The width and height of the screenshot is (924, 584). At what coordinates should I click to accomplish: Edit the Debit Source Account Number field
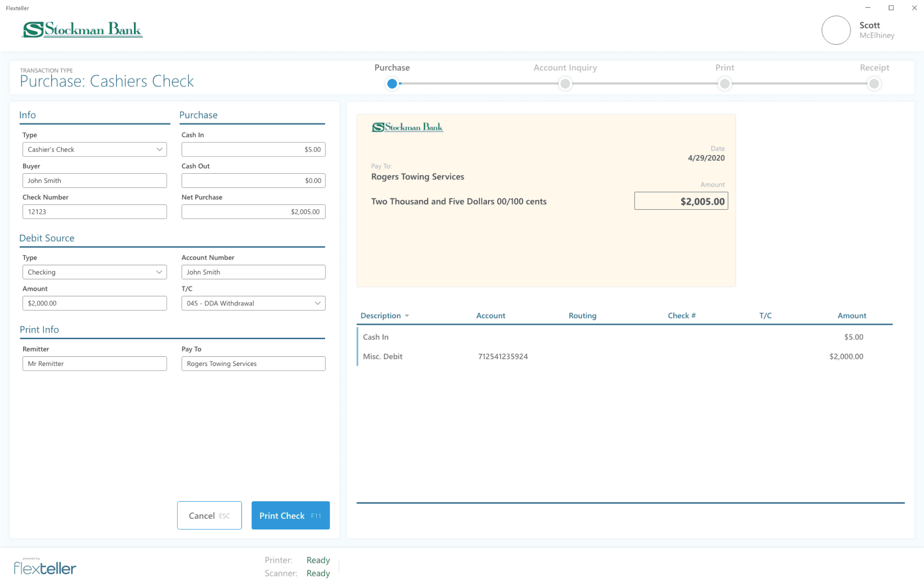[x=253, y=272]
